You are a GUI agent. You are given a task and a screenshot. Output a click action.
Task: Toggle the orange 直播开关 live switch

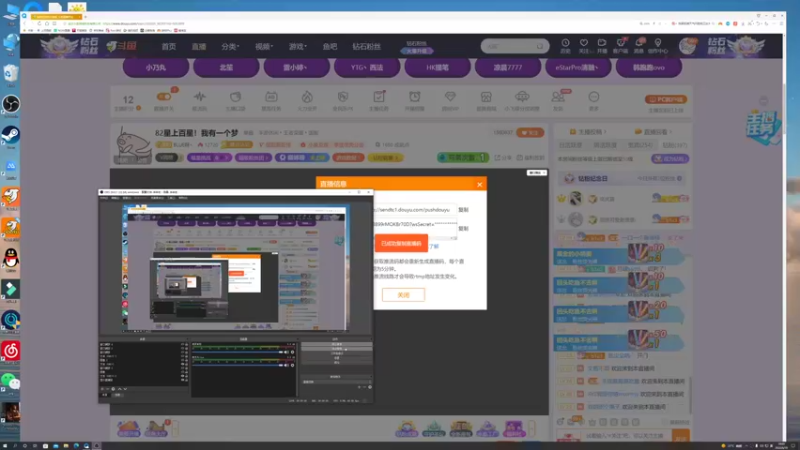click(164, 97)
